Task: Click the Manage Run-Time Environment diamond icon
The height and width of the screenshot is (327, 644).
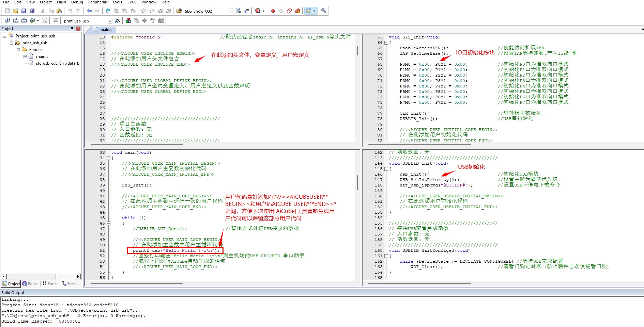Action: (145, 20)
